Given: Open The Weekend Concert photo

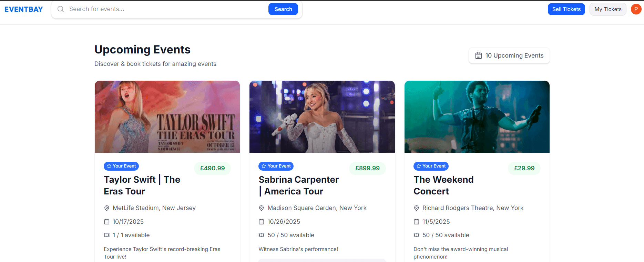Looking at the screenshot, I should tap(477, 117).
